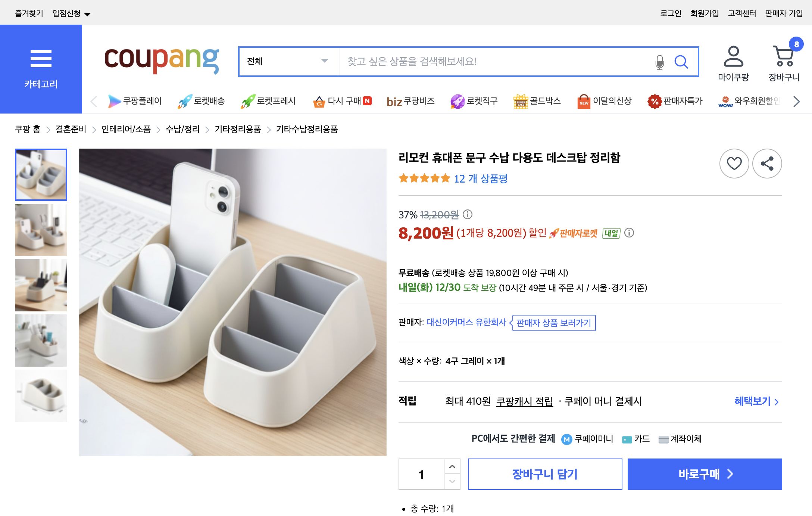
Task: Click the 바로구매 purchase button
Action: click(x=705, y=474)
